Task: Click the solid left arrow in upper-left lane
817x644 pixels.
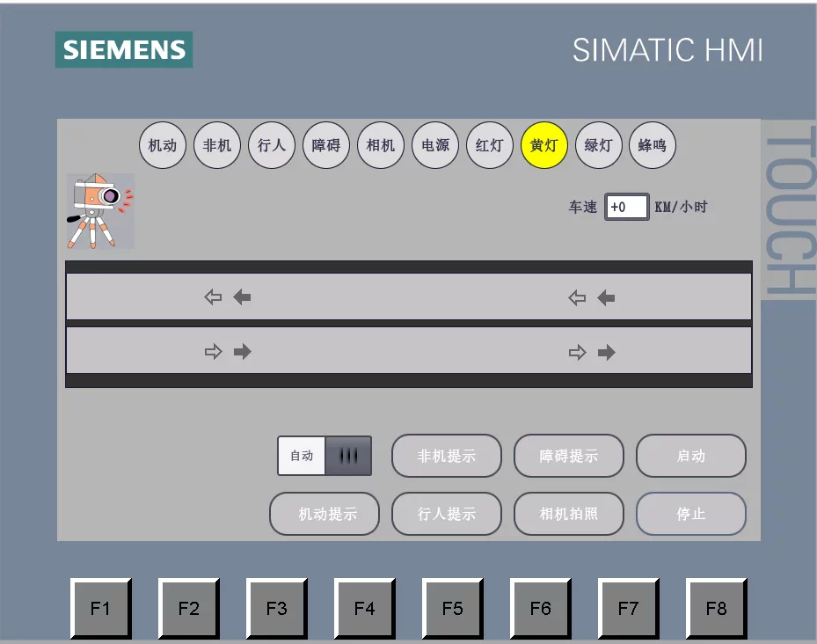Action: pos(242,297)
